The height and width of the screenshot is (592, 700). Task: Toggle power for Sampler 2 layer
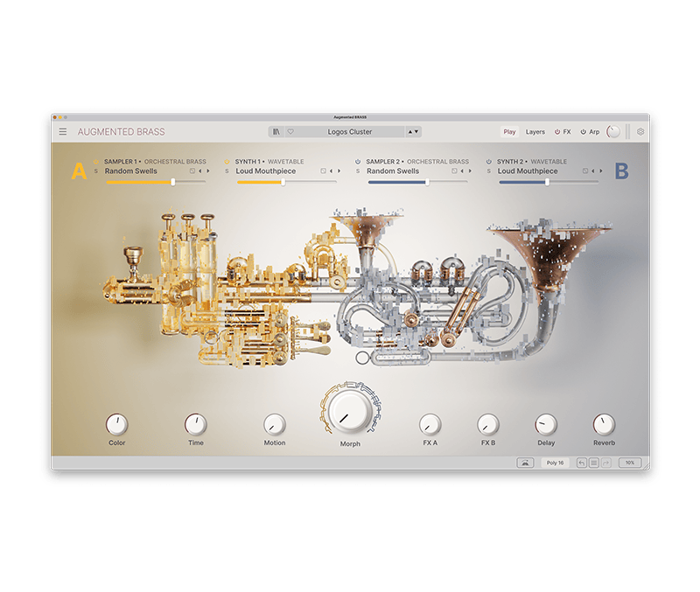tap(359, 162)
